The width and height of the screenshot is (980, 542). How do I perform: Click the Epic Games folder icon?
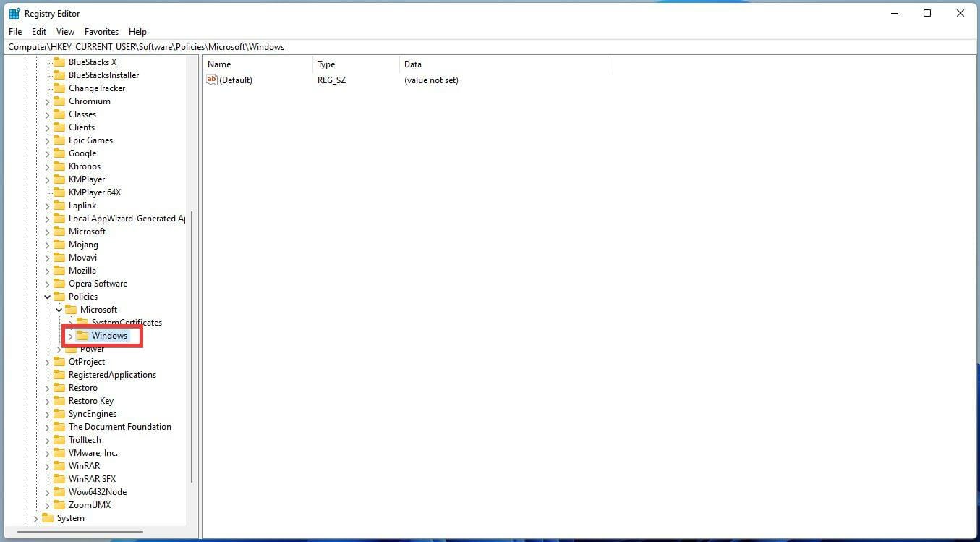pos(59,140)
